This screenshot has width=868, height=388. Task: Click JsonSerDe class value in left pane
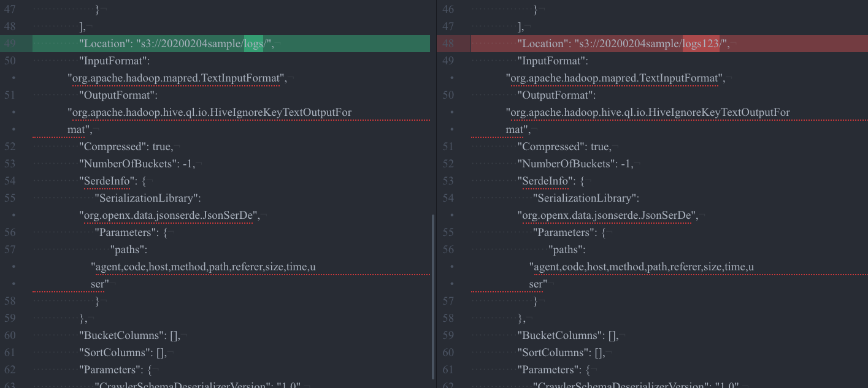[x=171, y=215]
